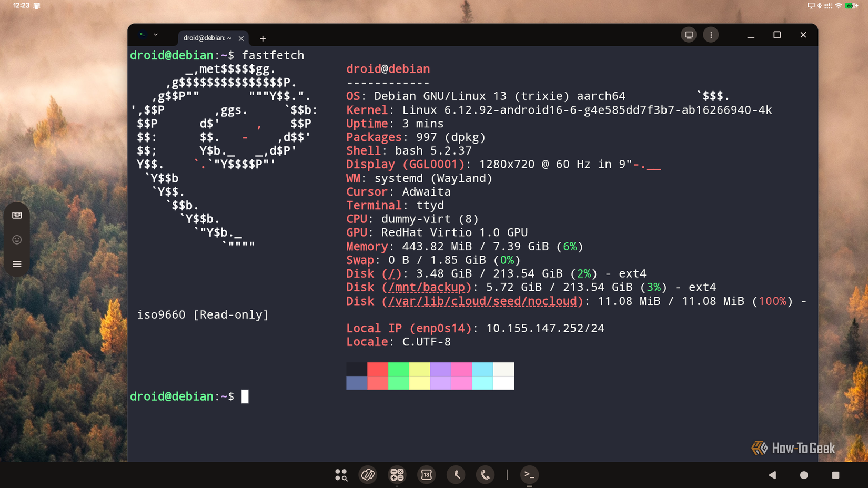Click the battery indicator in status bar

(851, 6)
